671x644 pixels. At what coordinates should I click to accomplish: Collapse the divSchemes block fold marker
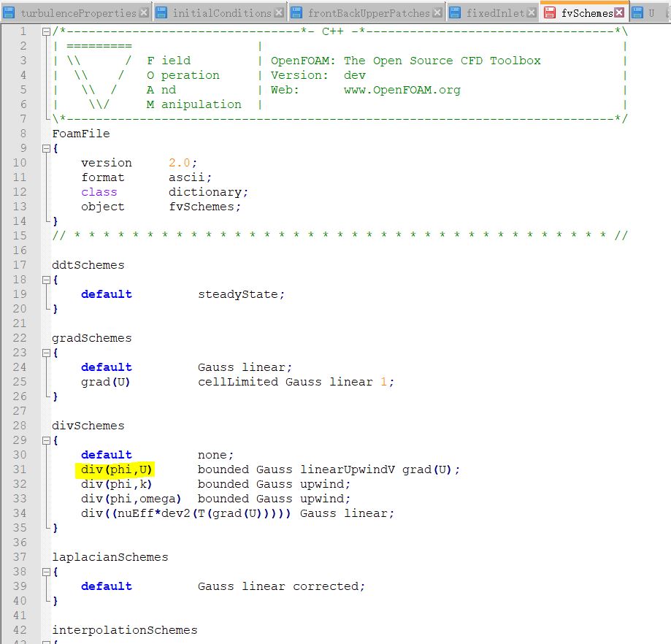coord(46,440)
